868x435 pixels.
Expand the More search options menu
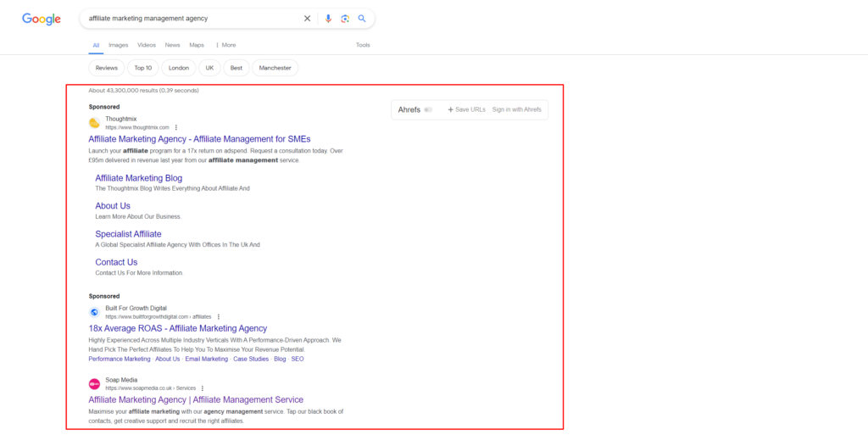click(225, 45)
